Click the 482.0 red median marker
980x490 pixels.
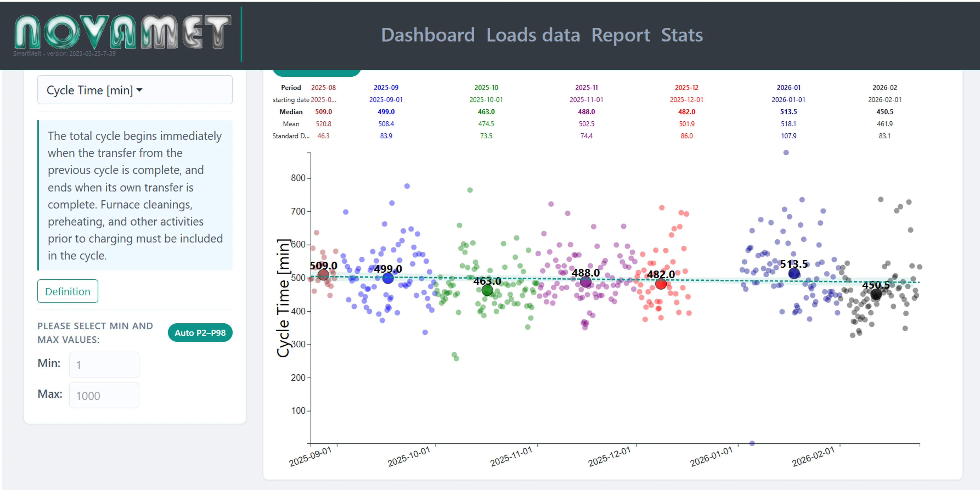coord(661,284)
